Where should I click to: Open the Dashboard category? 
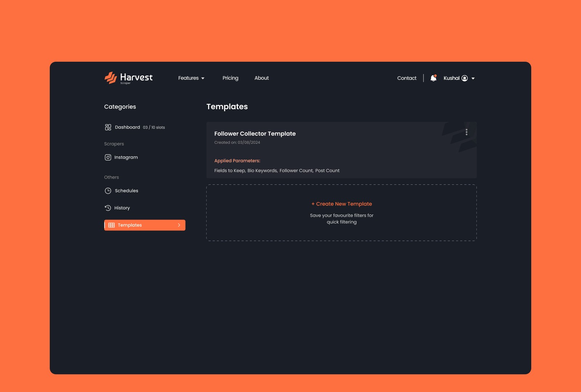[x=127, y=127]
